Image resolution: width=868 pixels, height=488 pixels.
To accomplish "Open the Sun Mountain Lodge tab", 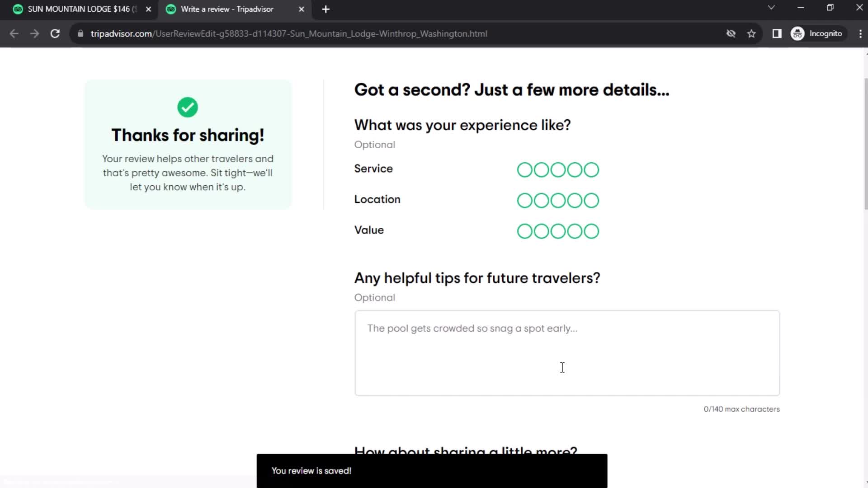I will click(x=76, y=9).
